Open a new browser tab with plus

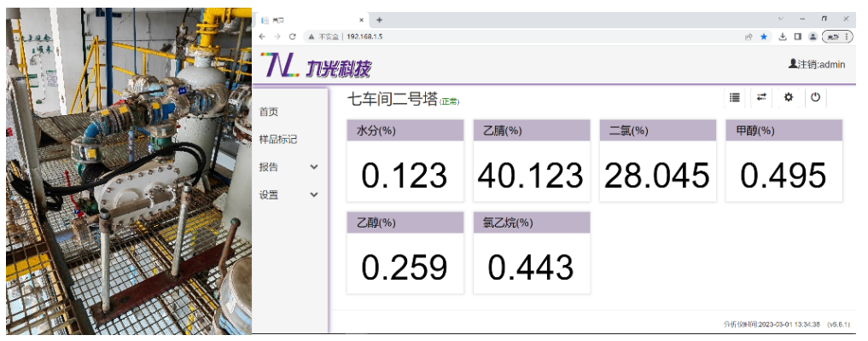pos(379,20)
